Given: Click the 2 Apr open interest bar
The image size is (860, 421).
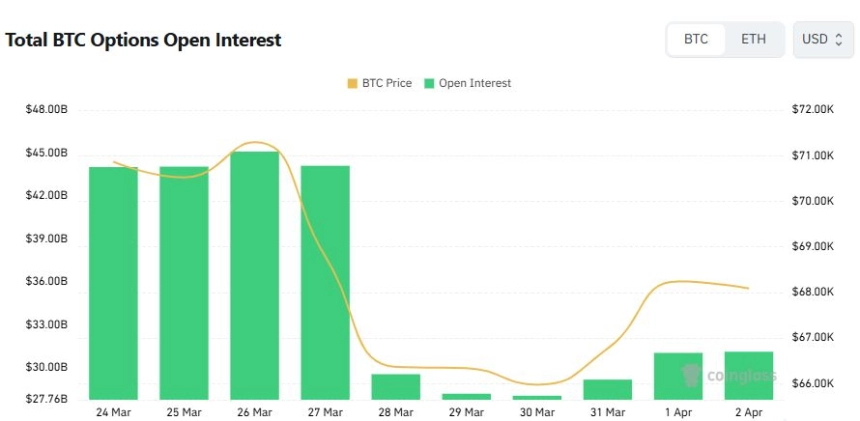Looking at the screenshot, I should tap(749, 376).
